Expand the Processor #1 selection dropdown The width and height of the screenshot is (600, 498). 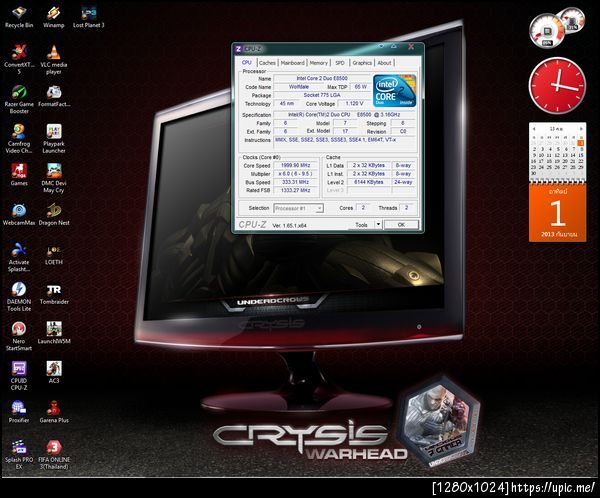(320, 208)
